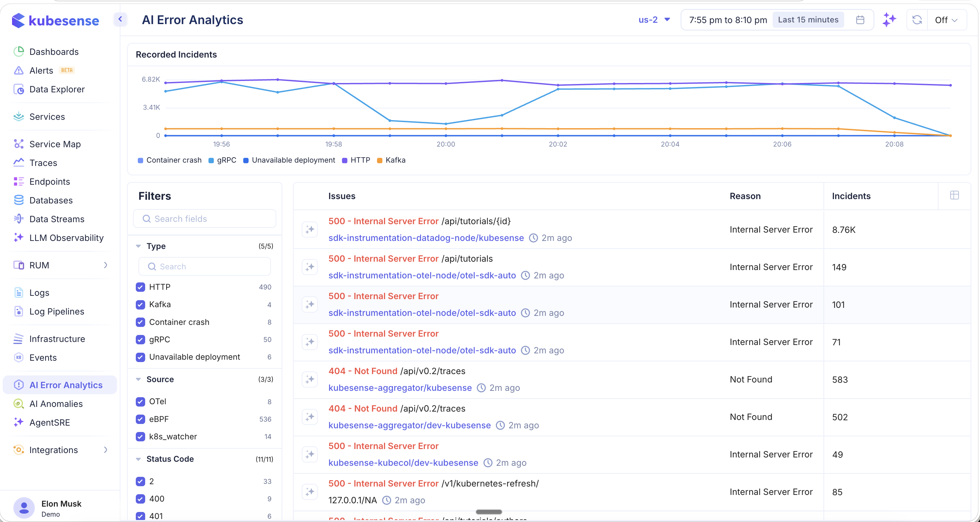Launch the AI sparkle assistant icon in header

889,20
